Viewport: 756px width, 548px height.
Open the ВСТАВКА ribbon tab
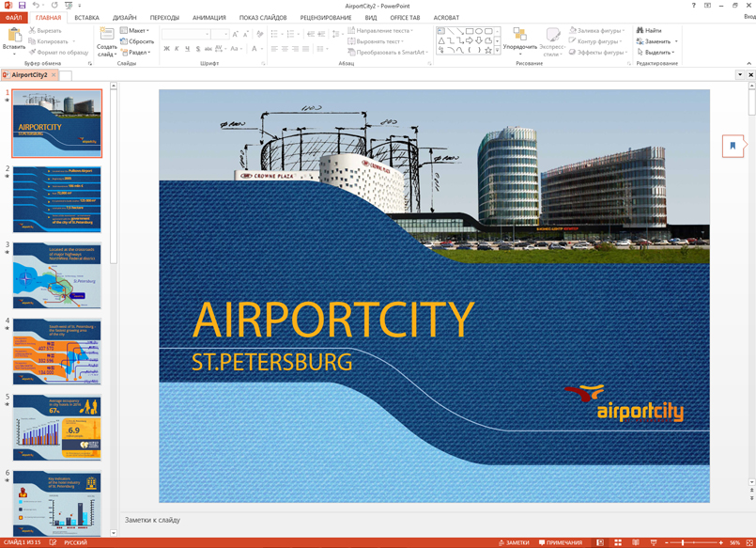pos(86,18)
